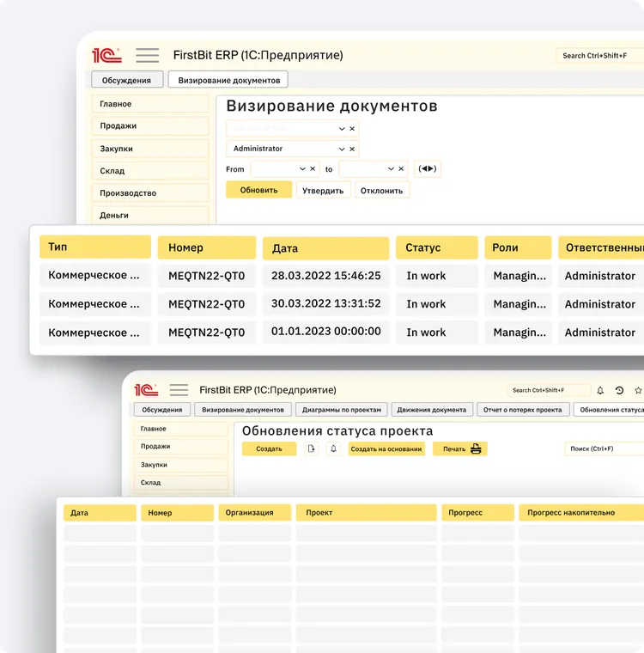Click the Печать button with printer icon
The height and width of the screenshot is (653, 644).
459,449
